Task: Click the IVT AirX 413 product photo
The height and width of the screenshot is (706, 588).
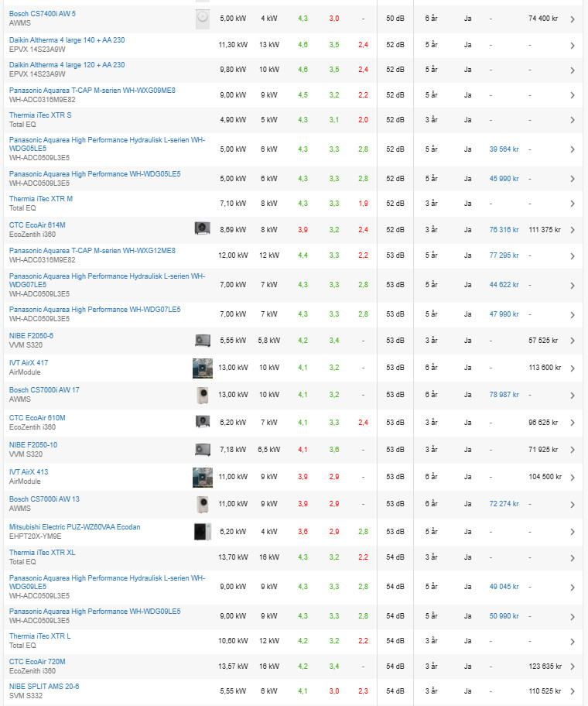Action: (x=202, y=477)
